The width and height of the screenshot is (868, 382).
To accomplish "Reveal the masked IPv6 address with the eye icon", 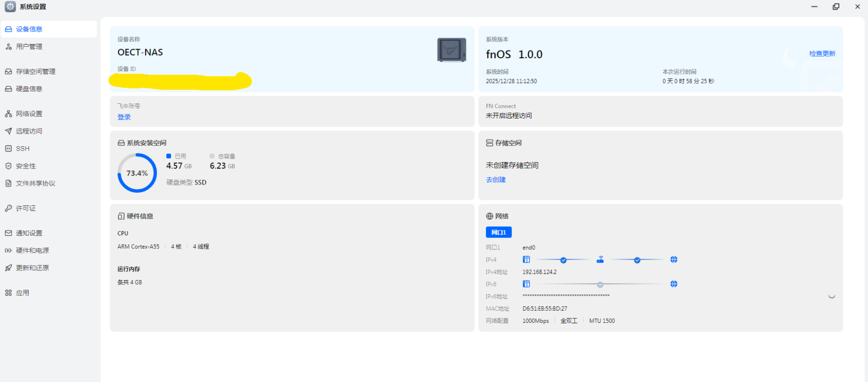I will click(832, 297).
